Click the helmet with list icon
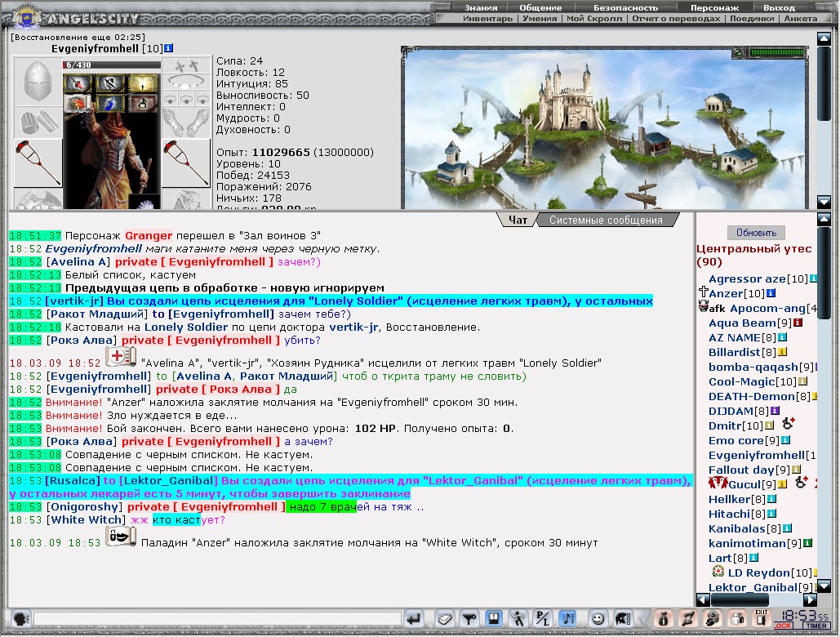Image resolution: width=840 pixels, height=637 pixels. (623, 619)
